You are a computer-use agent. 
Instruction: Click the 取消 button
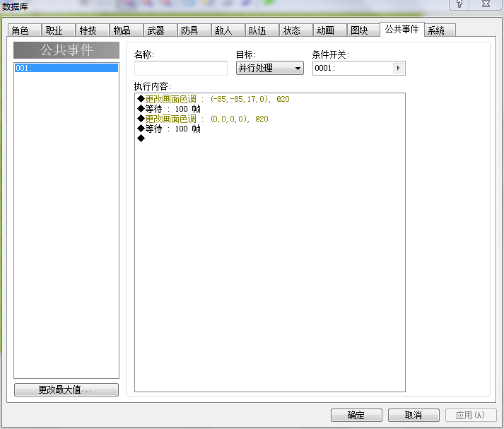pos(414,415)
